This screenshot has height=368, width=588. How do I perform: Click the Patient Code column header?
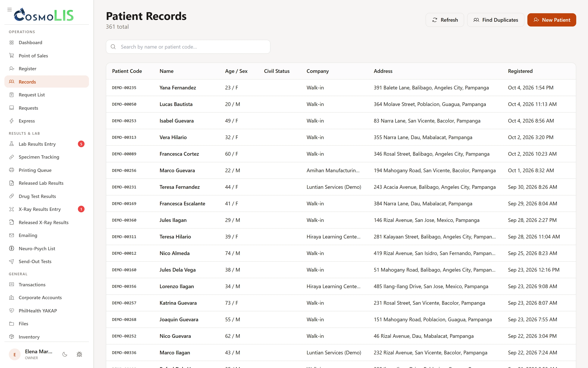(127, 71)
